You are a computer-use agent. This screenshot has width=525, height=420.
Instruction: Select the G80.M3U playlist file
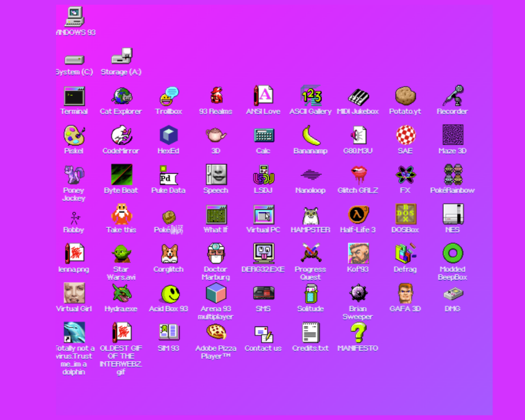click(x=358, y=135)
